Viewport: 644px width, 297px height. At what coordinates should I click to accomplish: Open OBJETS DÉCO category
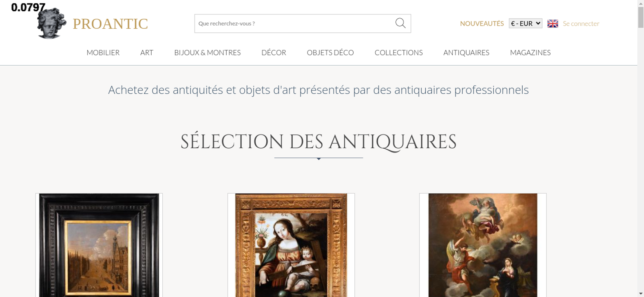pos(330,52)
